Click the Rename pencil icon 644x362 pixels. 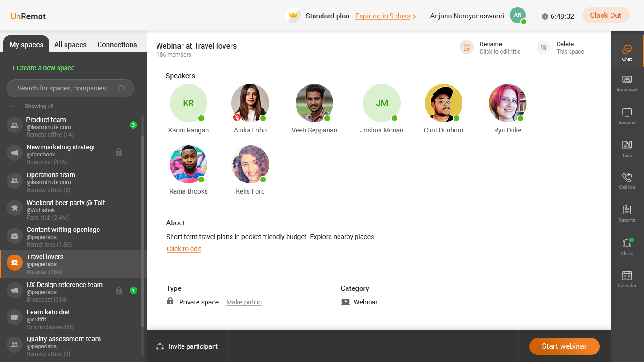pos(467,47)
